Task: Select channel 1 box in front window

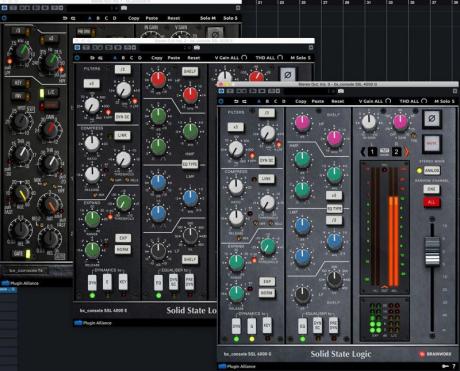Action: (372, 152)
